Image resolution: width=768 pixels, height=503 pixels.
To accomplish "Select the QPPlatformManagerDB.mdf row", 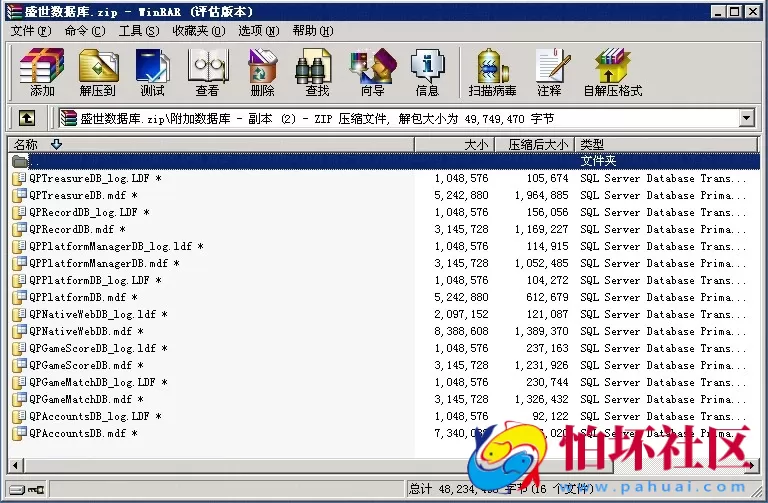I will (x=384, y=263).
